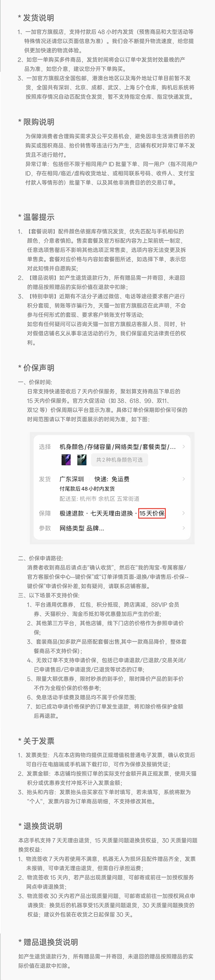This screenshot has height=980, width=215.
Task: Click the red-boxed 15天价保 label
Action: [152, 513]
